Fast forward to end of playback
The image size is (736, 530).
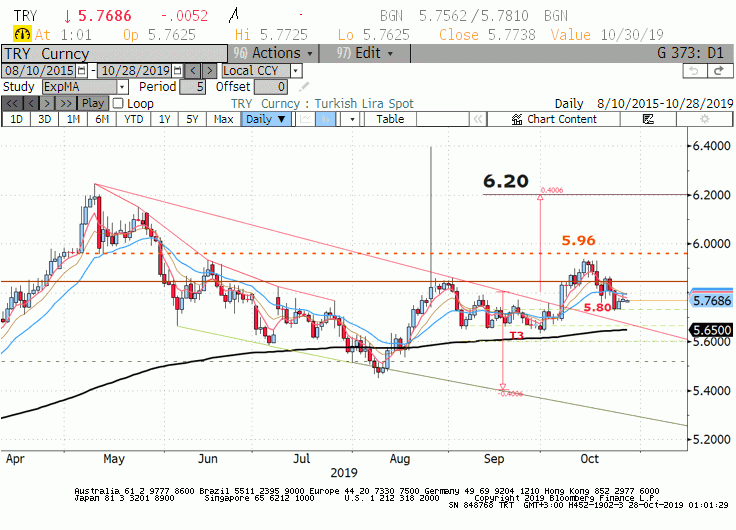click(66, 103)
